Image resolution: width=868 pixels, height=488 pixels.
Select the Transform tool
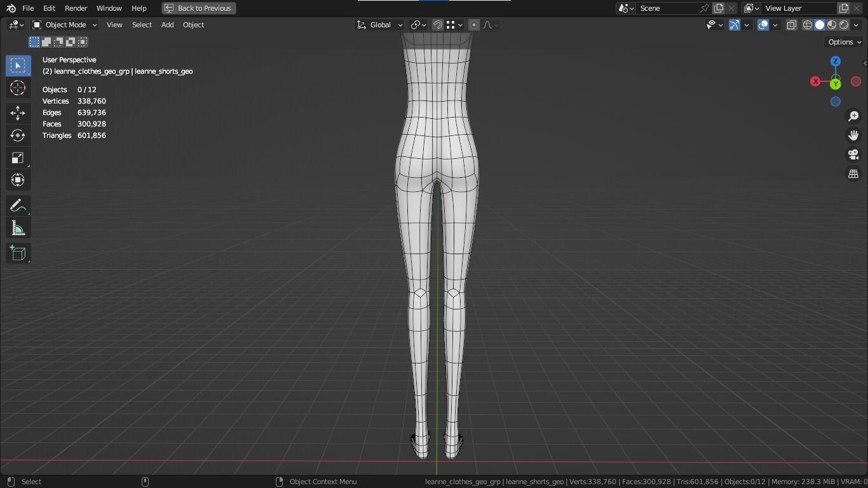pyautogui.click(x=18, y=180)
